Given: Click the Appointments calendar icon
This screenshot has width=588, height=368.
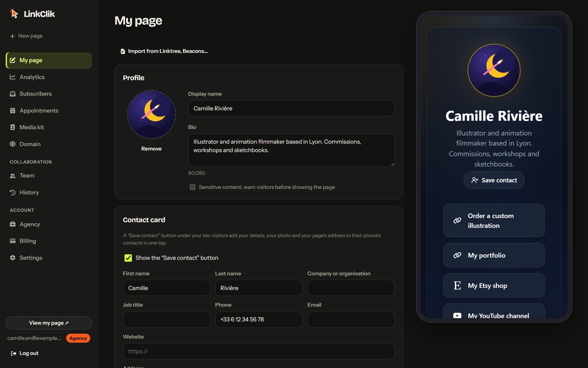Looking at the screenshot, I should (x=13, y=110).
